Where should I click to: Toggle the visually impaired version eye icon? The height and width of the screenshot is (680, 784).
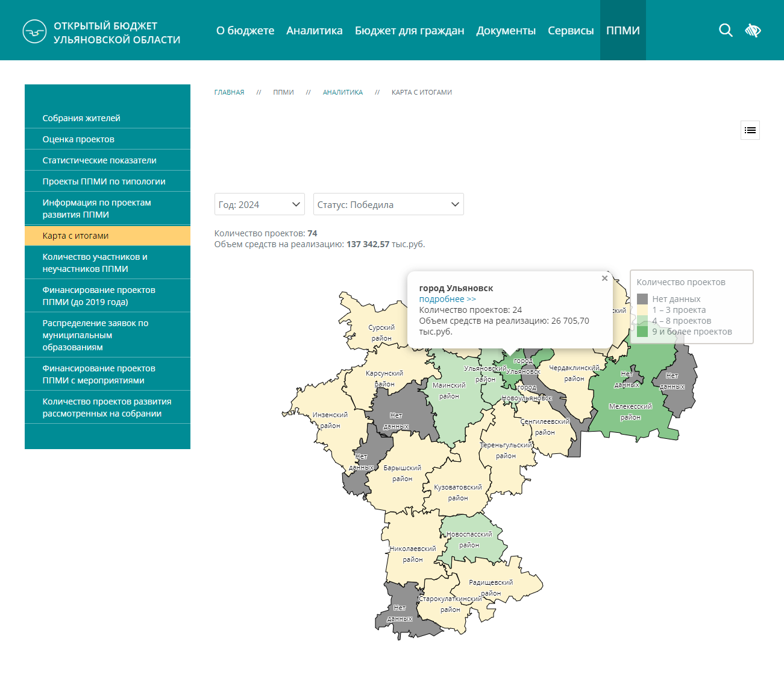[x=753, y=30]
